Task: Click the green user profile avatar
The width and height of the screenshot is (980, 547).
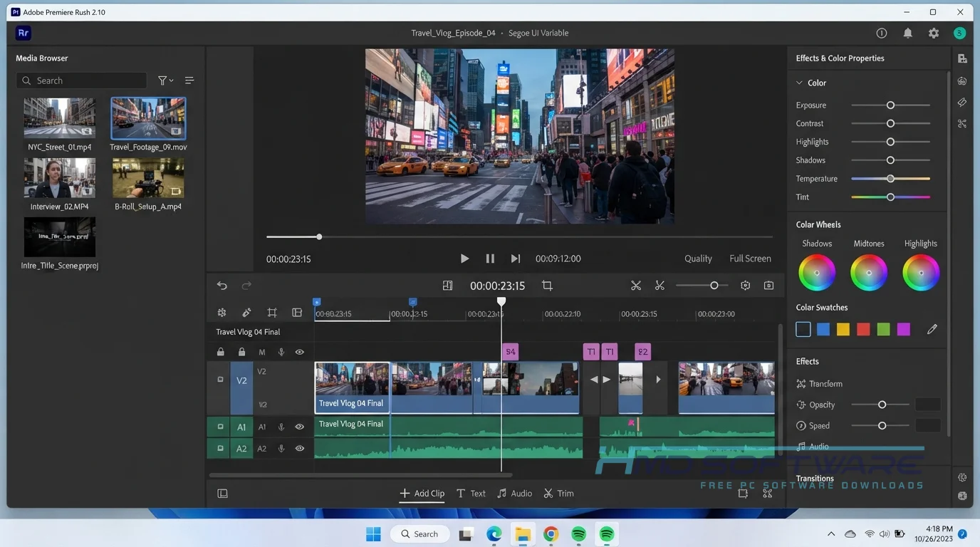Action: (x=959, y=33)
